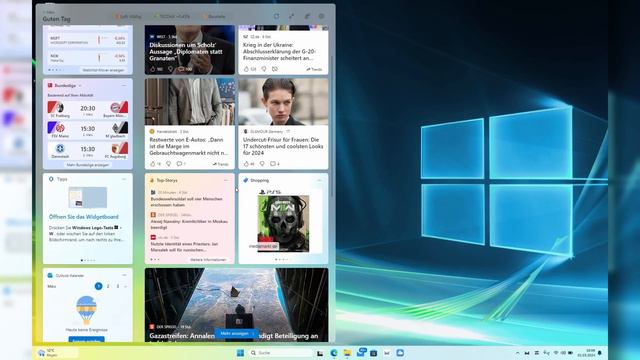Like the Krieg in der Ukraine article
Screen dimensions: 640x360
click(x=247, y=69)
